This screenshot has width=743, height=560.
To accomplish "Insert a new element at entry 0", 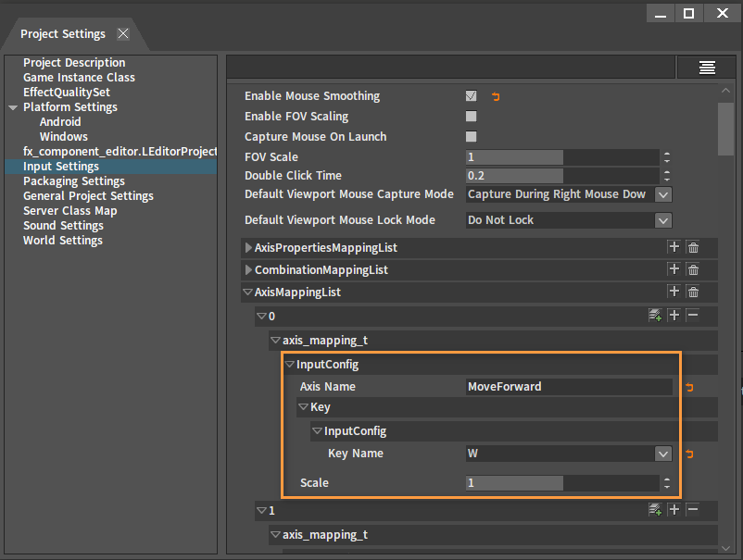I will coord(674,316).
